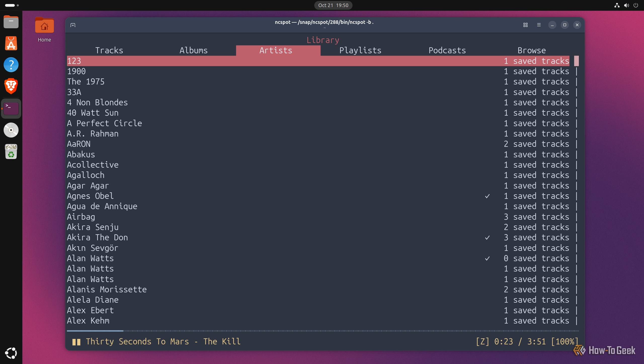The height and width of the screenshot is (364, 644).
Task: Open the Browse tab
Action: click(532, 50)
